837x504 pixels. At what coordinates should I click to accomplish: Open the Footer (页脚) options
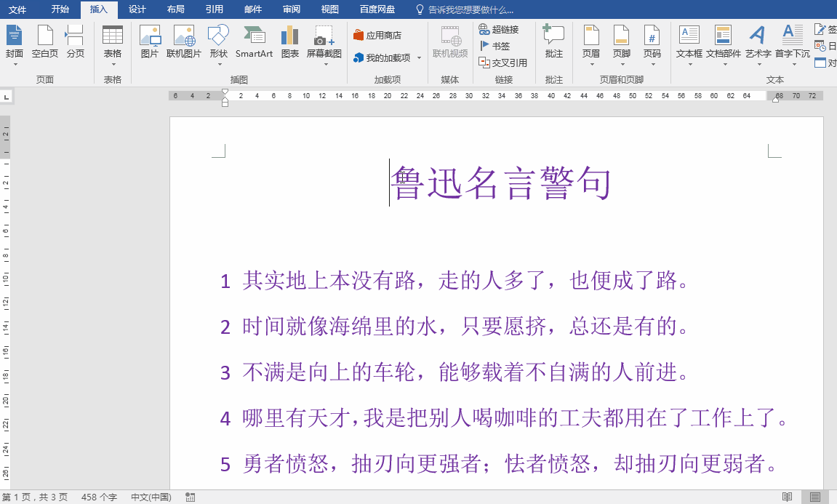point(622,43)
